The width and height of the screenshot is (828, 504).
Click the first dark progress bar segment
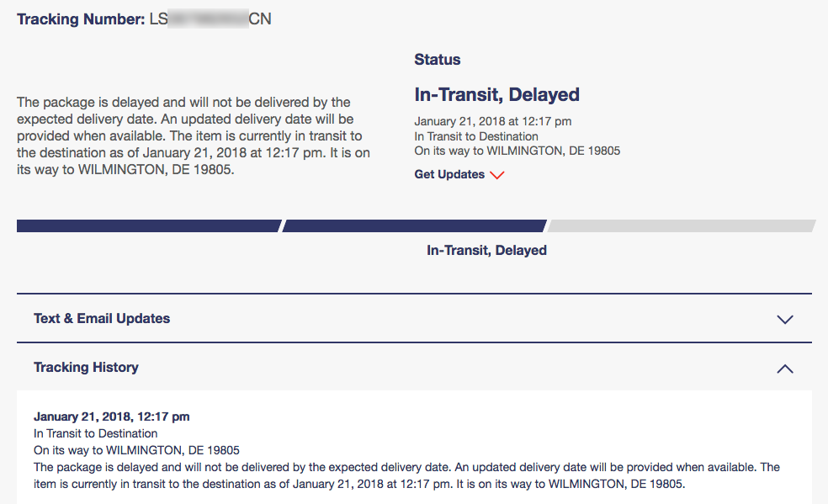[148, 225]
